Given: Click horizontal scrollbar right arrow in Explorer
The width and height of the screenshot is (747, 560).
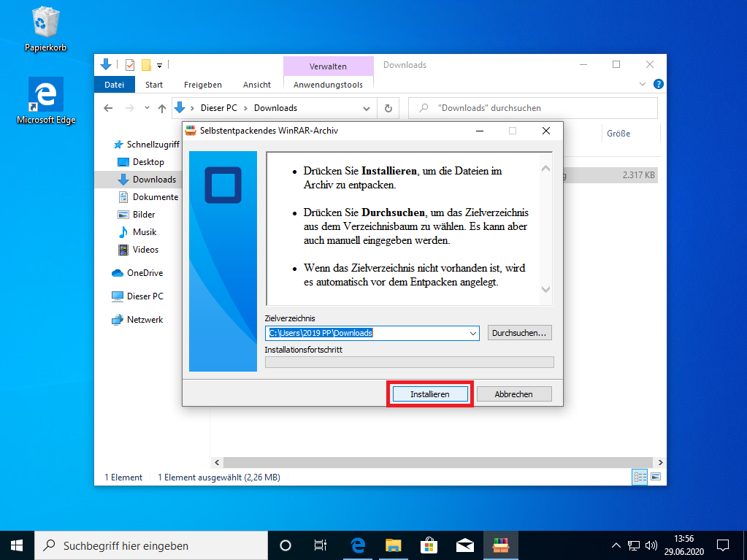Looking at the screenshot, I should click(x=660, y=462).
